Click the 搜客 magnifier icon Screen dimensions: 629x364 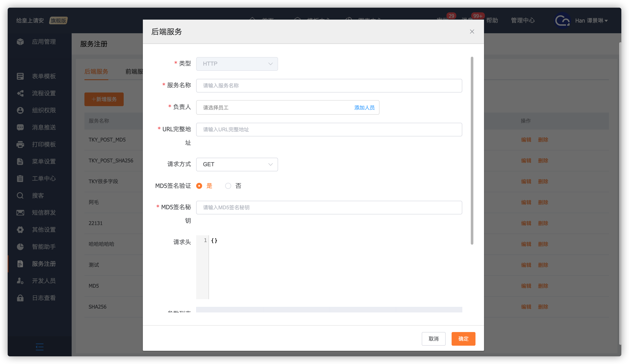pos(20,196)
